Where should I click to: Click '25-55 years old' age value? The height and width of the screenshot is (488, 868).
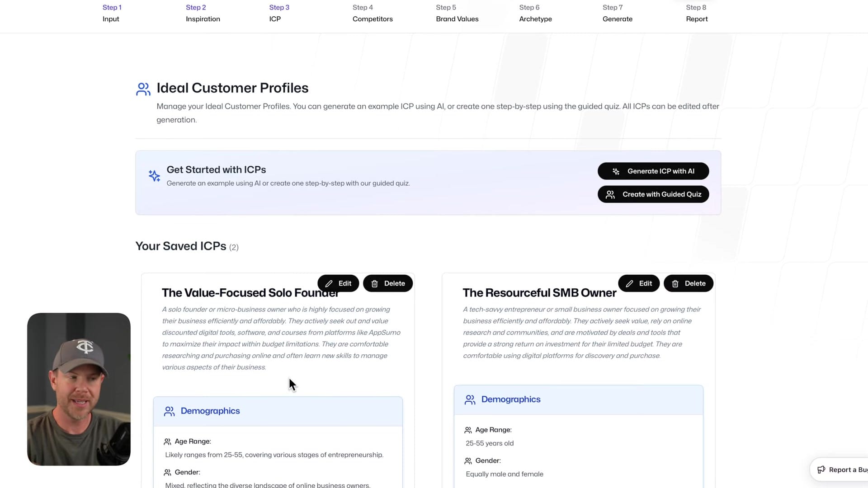tap(490, 443)
